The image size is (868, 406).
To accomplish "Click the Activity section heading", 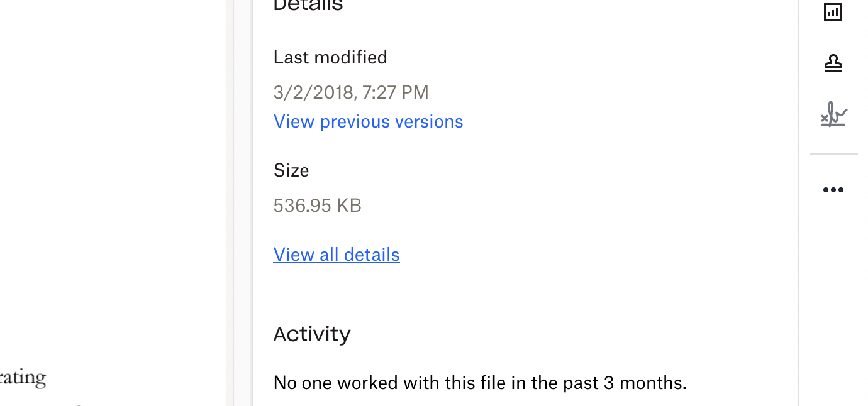I will tap(312, 334).
